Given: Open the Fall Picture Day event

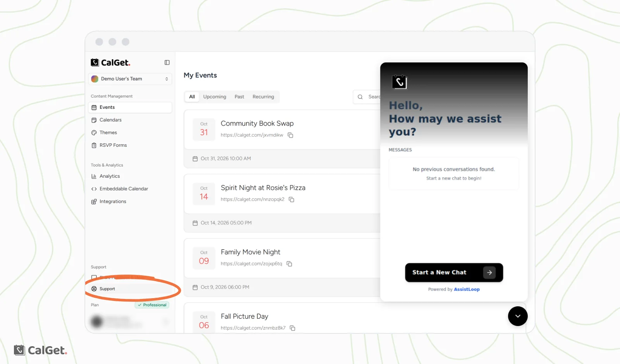Looking at the screenshot, I should (245, 316).
